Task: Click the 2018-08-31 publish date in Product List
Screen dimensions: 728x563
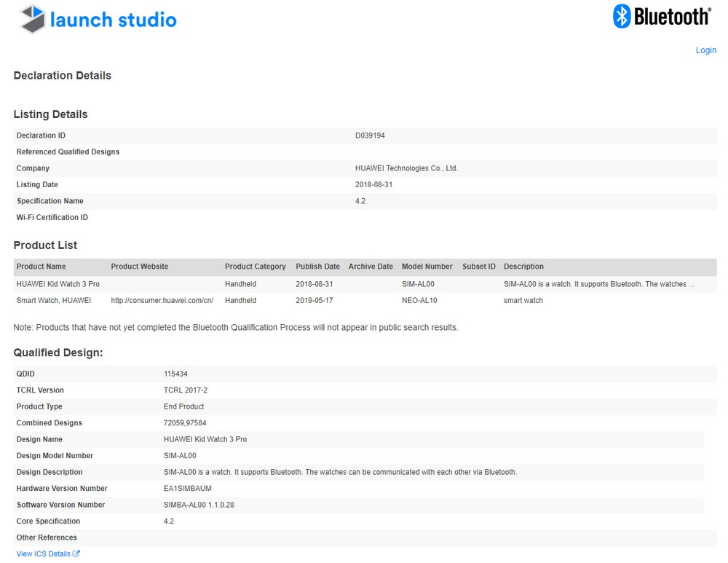Action: pos(314,284)
